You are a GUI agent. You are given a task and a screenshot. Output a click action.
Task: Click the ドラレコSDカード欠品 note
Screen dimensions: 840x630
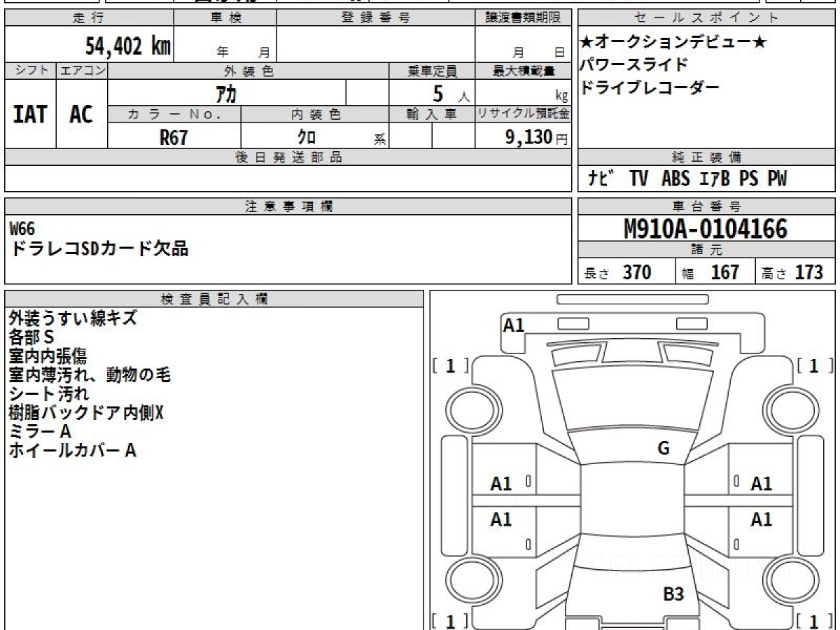point(99,248)
